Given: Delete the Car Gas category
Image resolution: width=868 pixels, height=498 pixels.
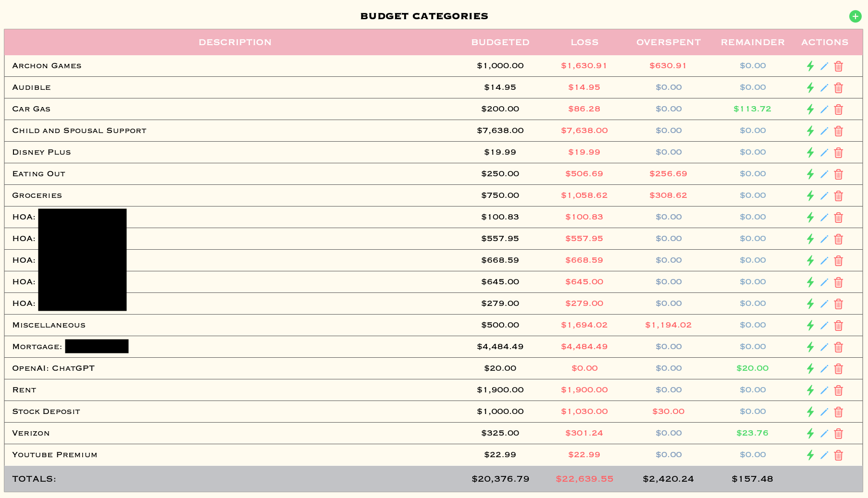Looking at the screenshot, I should [839, 109].
